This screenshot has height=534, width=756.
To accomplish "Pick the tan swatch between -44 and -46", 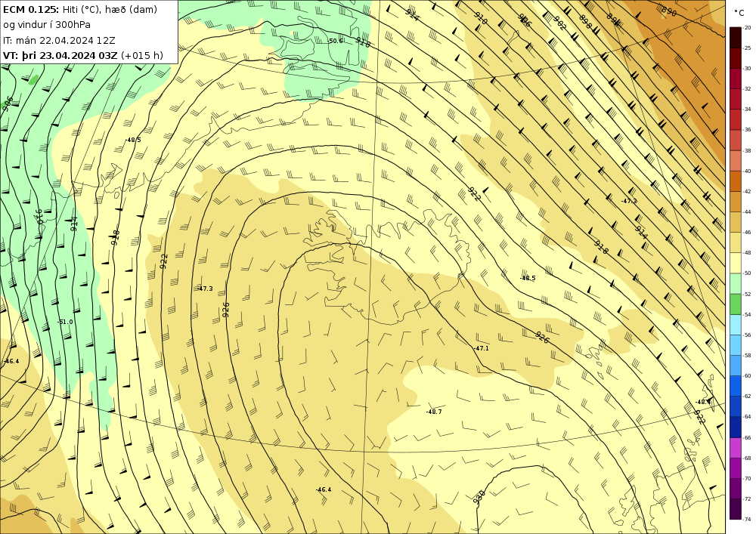I will (736, 222).
